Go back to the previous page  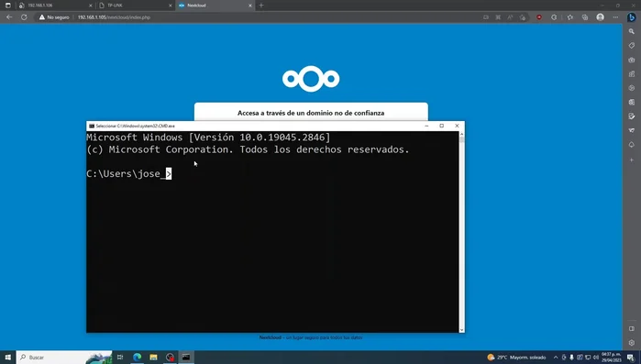tap(9, 17)
